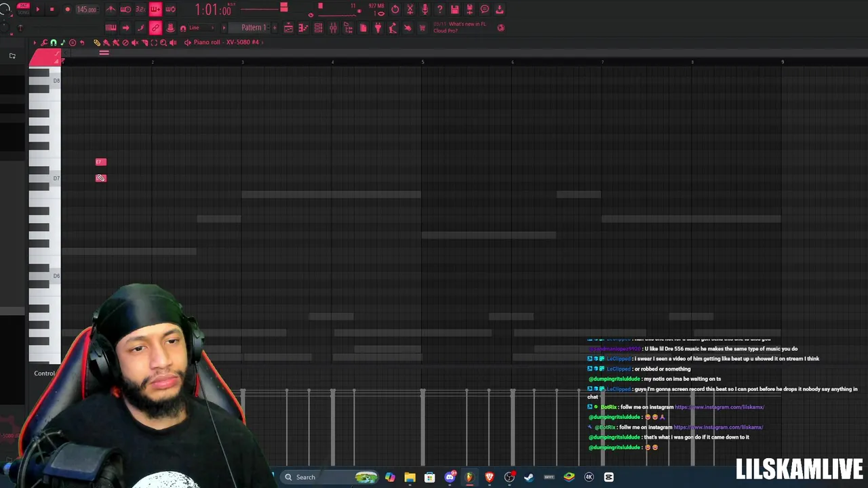Click the download updates icon

(500, 9)
